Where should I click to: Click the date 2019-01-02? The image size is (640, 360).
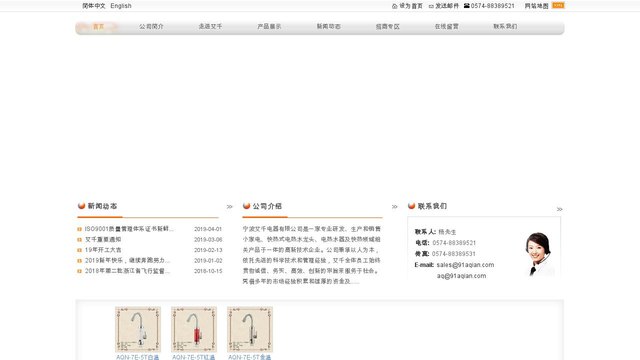coord(208,261)
